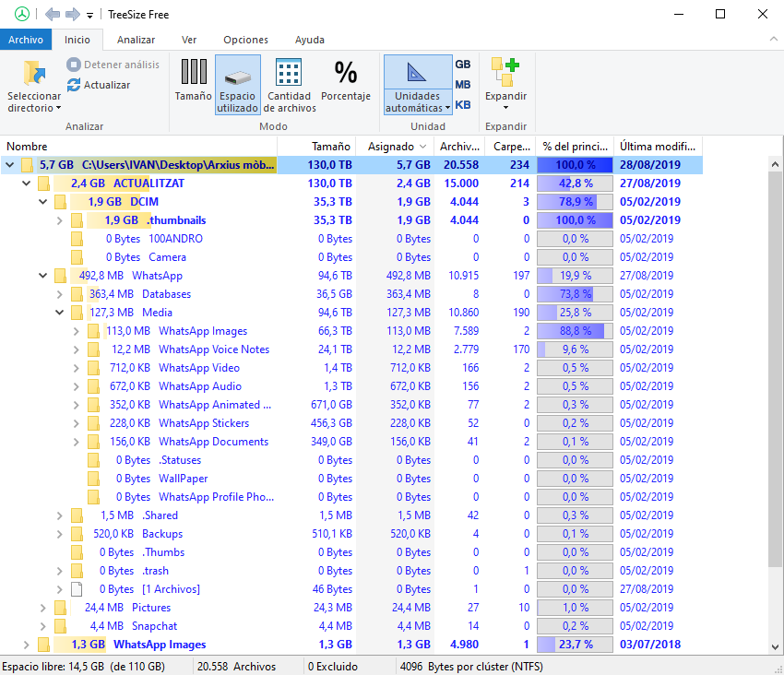The height and width of the screenshot is (675, 784).
Task: Click the WhatsApp Audio folder icon
Action: (x=93, y=386)
